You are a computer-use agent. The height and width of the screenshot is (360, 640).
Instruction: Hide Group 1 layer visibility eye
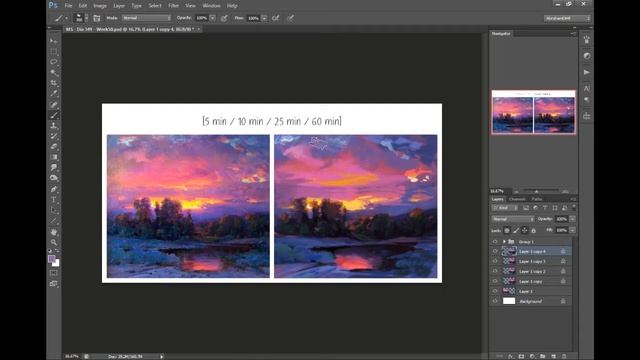point(495,242)
